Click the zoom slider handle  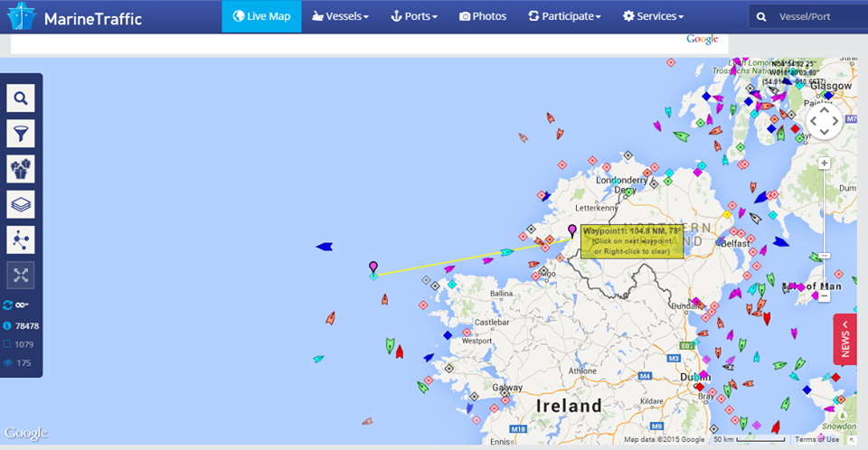click(825, 256)
